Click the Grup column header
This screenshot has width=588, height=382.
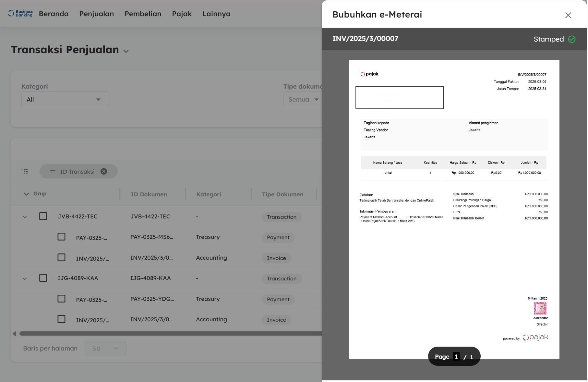[x=40, y=194]
